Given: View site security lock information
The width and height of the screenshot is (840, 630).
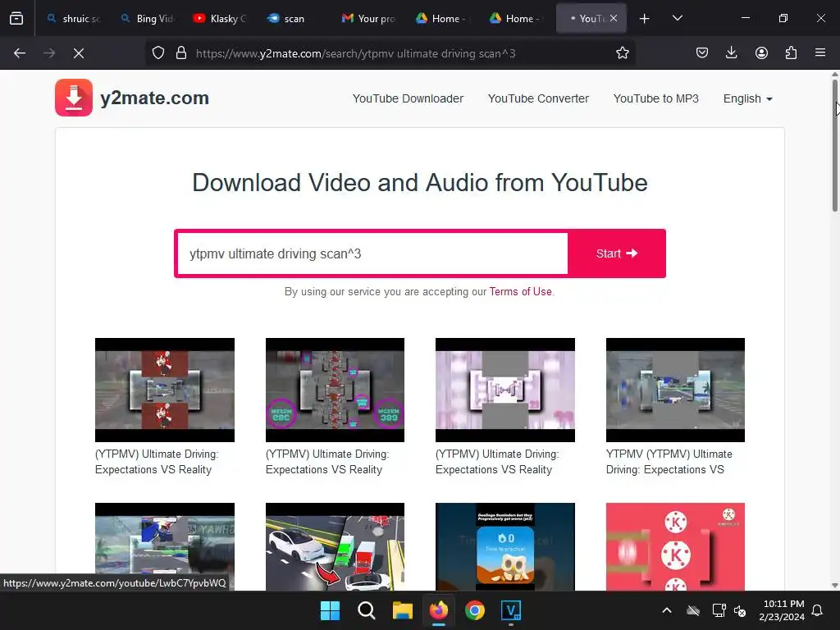Looking at the screenshot, I should coord(181,53).
